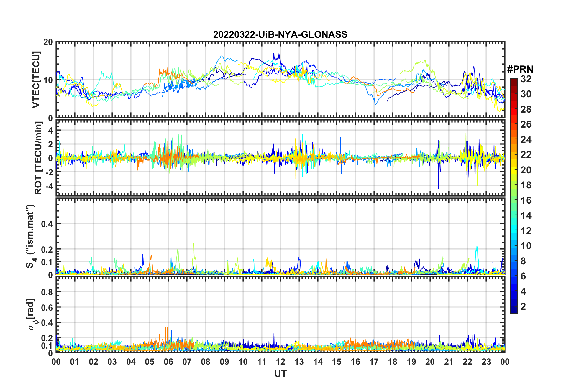The width and height of the screenshot is (561, 392).
Task: Click inside the ROT time-series panel
Action: (280, 157)
